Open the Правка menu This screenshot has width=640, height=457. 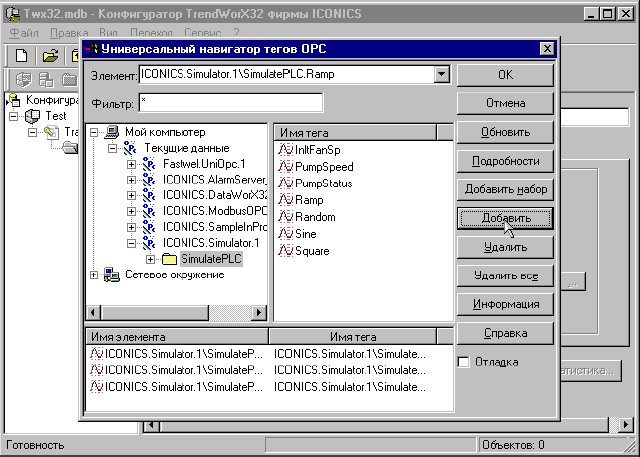[x=69, y=33]
